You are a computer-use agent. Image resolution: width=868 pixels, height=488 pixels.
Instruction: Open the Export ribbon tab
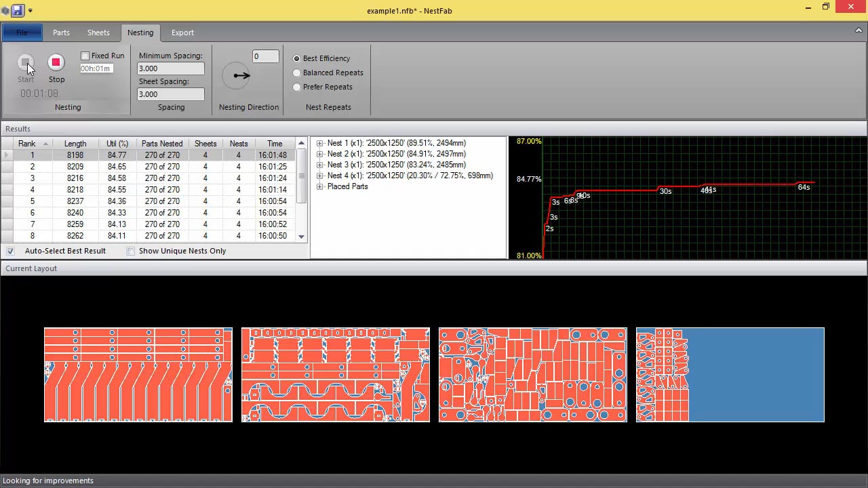coord(182,33)
